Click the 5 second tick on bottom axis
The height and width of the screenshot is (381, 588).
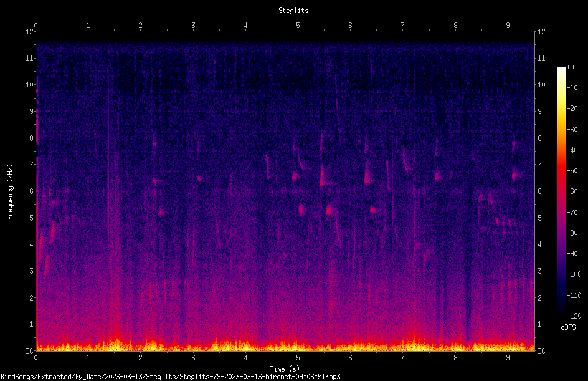298,358
